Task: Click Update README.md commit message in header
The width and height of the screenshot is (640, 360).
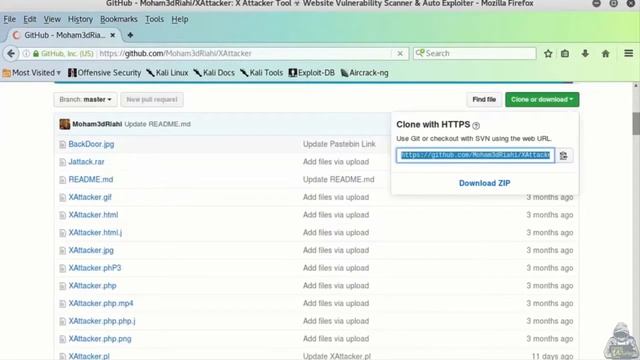Action: click(157, 124)
